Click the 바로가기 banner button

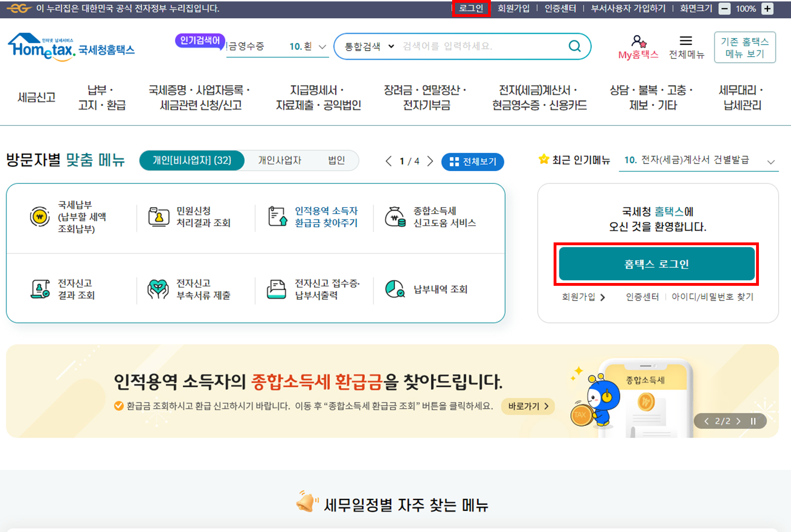click(528, 406)
